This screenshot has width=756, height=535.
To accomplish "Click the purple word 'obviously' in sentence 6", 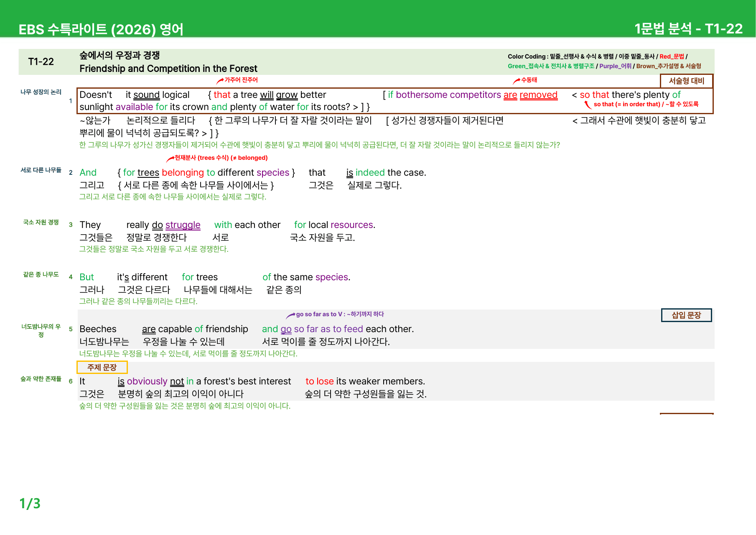I will [x=147, y=381].
